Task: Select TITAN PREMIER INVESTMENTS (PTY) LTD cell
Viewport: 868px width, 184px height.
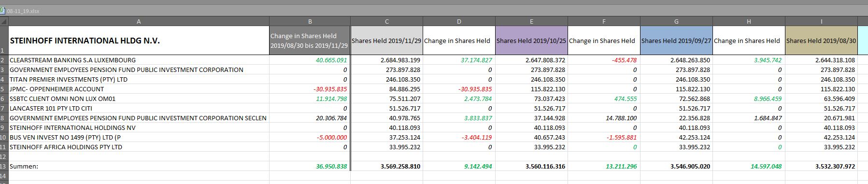Action: [139, 79]
